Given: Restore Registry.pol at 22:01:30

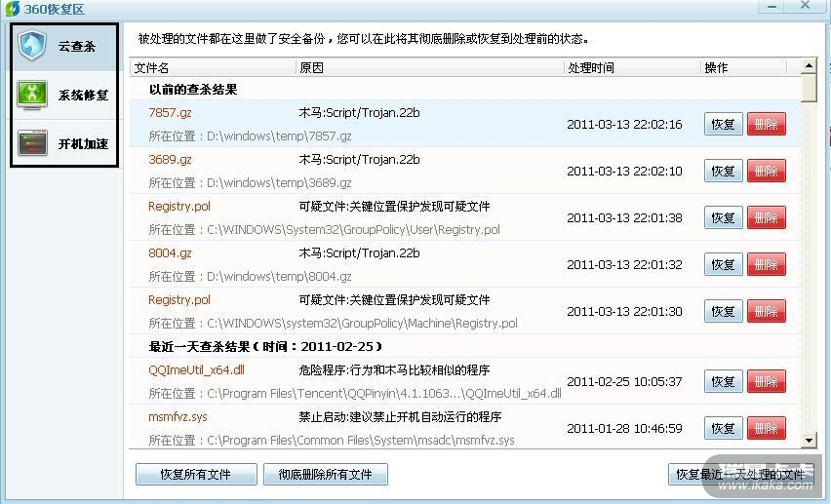Looking at the screenshot, I should coord(724,311).
